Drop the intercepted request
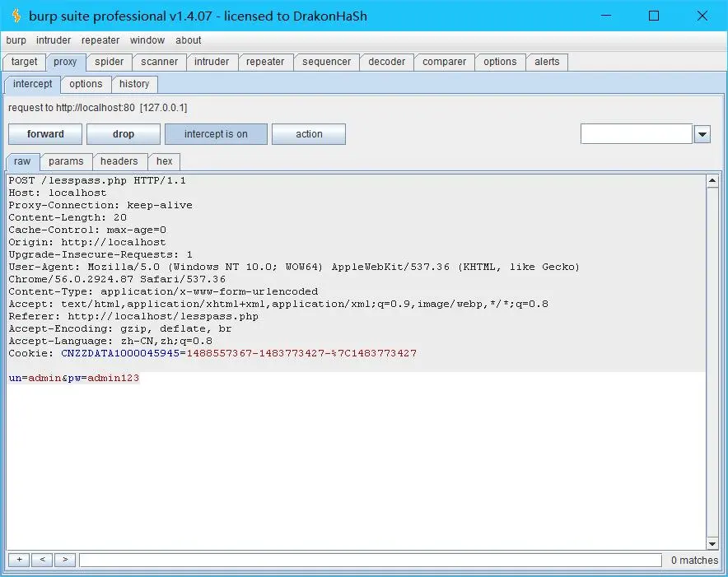 tap(123, 134)
